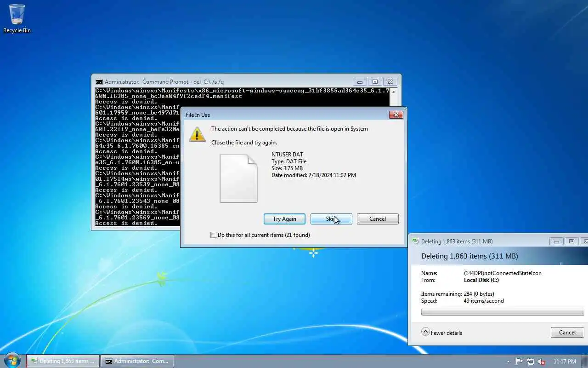Click the Date modified 7/18/2024 text

[314, 175]
